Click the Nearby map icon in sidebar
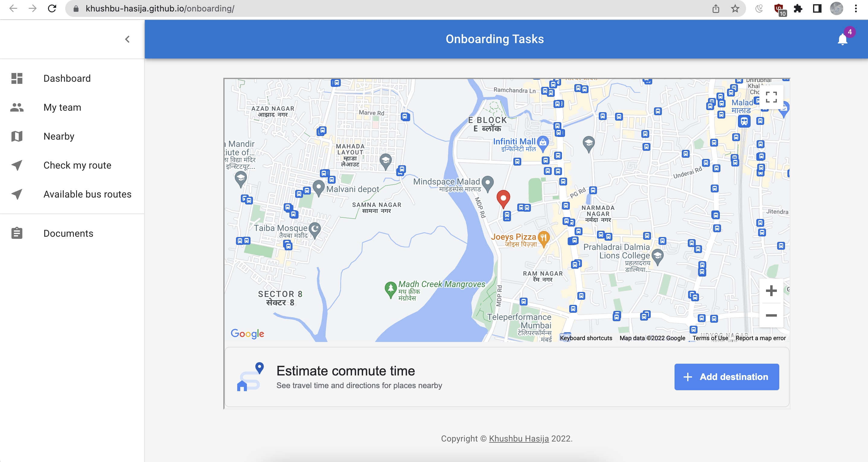This screenshot has width=868, height=462. click(x=17, y=136)
